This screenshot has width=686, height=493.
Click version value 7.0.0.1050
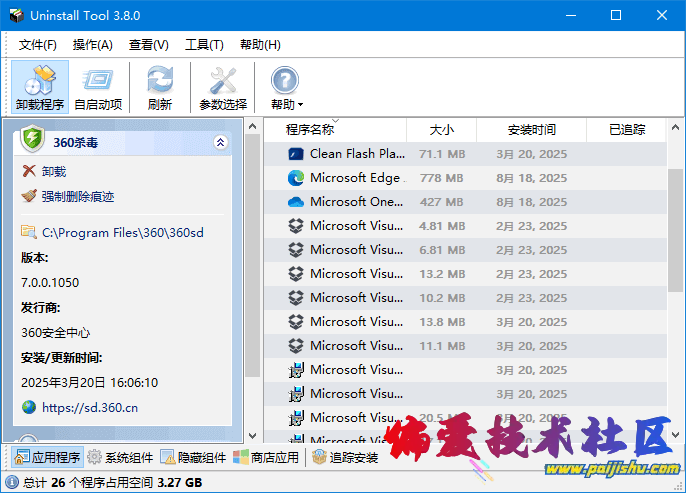50,283
